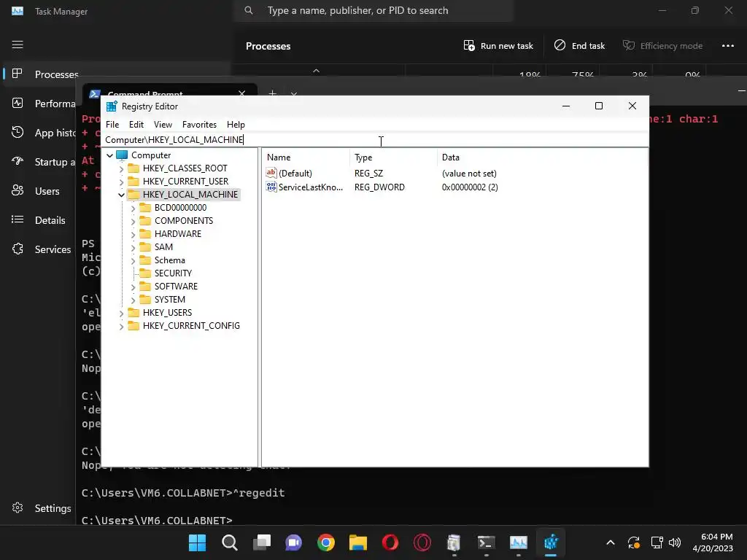Open the Help menu in Registry Editor

(x=236, y=124)
